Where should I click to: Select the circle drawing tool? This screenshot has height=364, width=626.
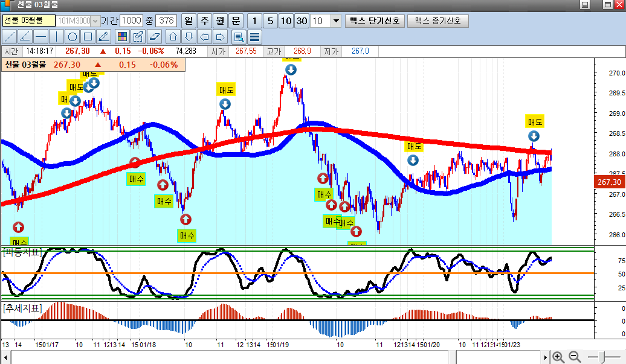73,37
